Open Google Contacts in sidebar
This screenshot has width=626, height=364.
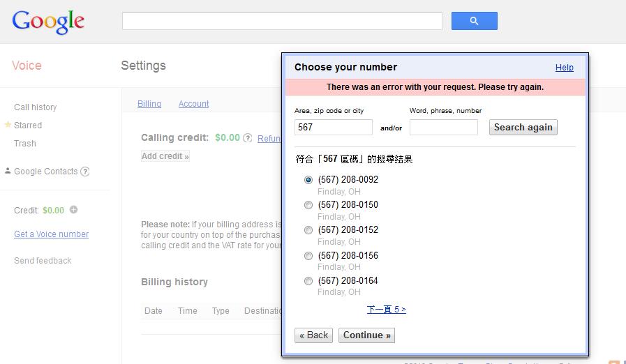point(46,172)
